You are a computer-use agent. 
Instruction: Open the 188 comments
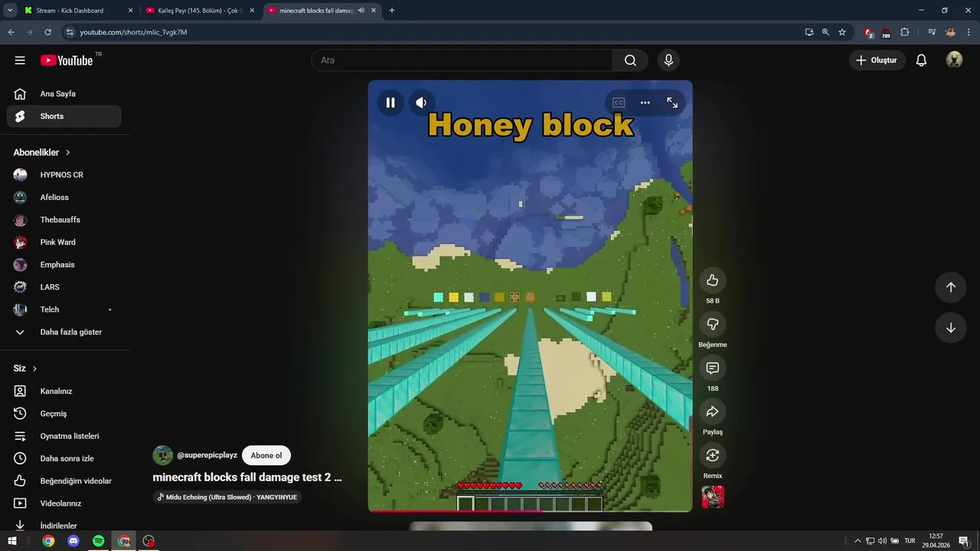click(x=713, y=368)
